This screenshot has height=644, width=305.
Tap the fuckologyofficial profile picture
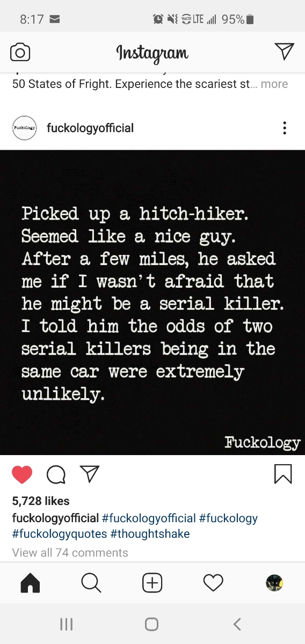coord(24,128)
